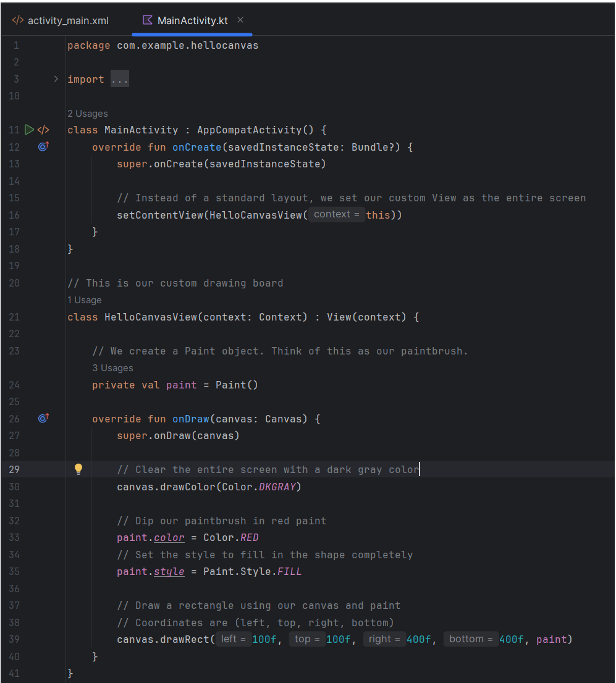Click the 'right =' parameter hint in drawRect

384,639
